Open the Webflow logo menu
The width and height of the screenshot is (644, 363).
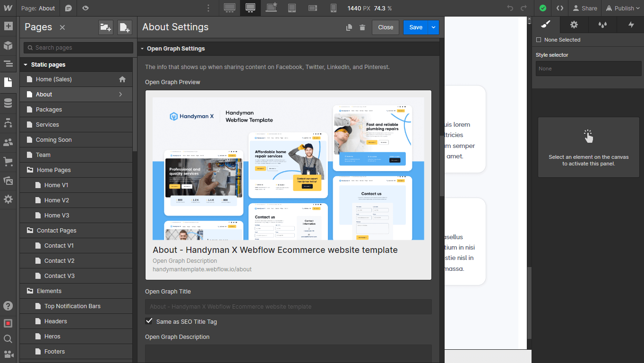tap(8, 8)
